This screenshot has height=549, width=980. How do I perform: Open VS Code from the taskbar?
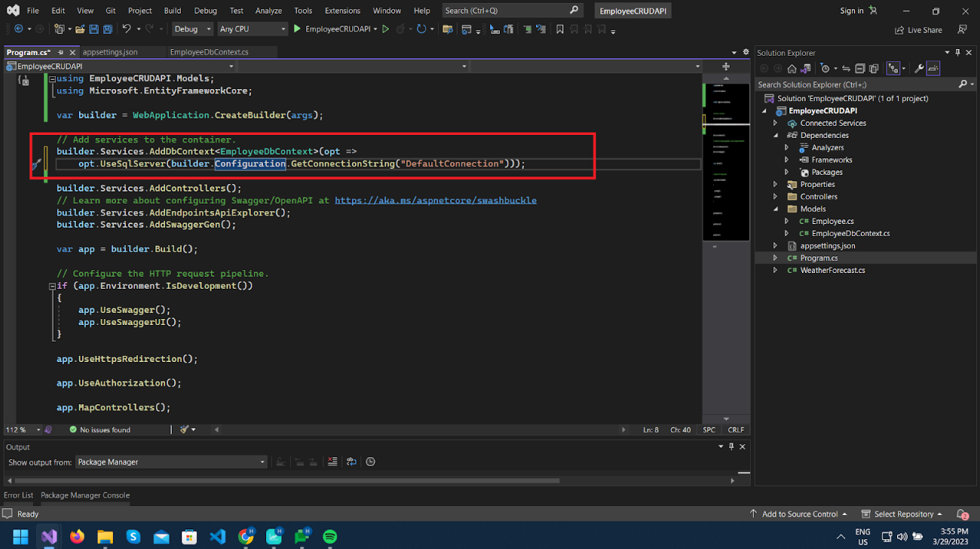click(x=218, y=537)
